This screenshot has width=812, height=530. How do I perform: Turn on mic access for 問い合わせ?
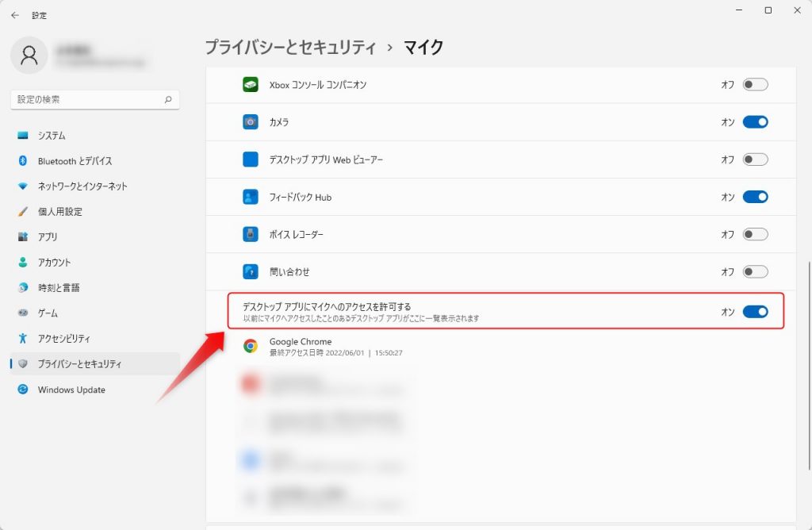click(x=755, y=271)
